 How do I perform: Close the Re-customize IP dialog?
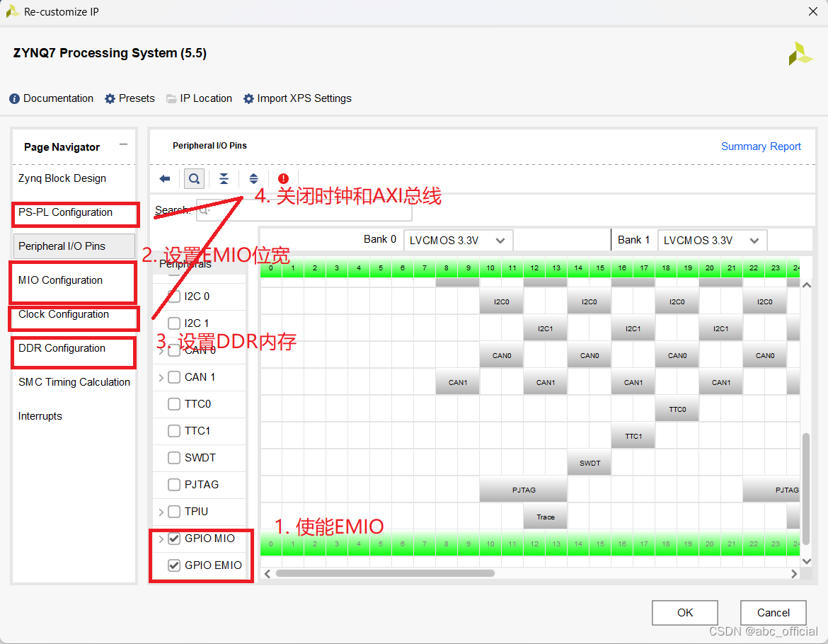[x=813, y=11]
